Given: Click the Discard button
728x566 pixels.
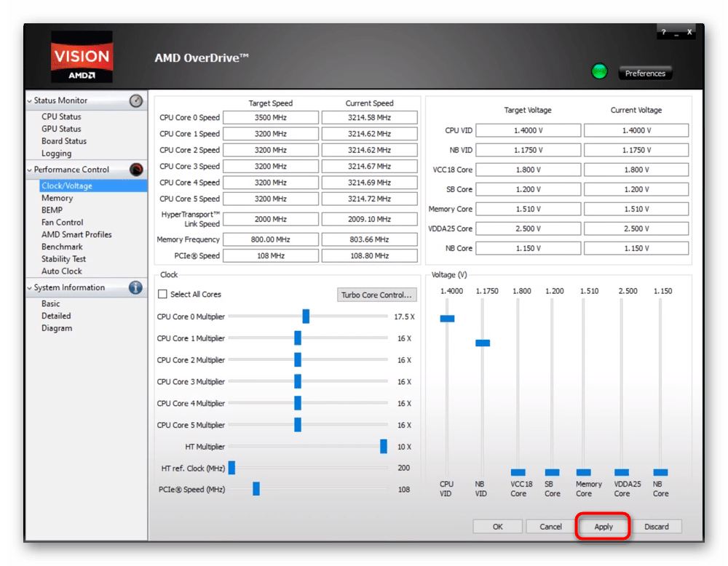Looking at the screenshot, I should 656,527.
